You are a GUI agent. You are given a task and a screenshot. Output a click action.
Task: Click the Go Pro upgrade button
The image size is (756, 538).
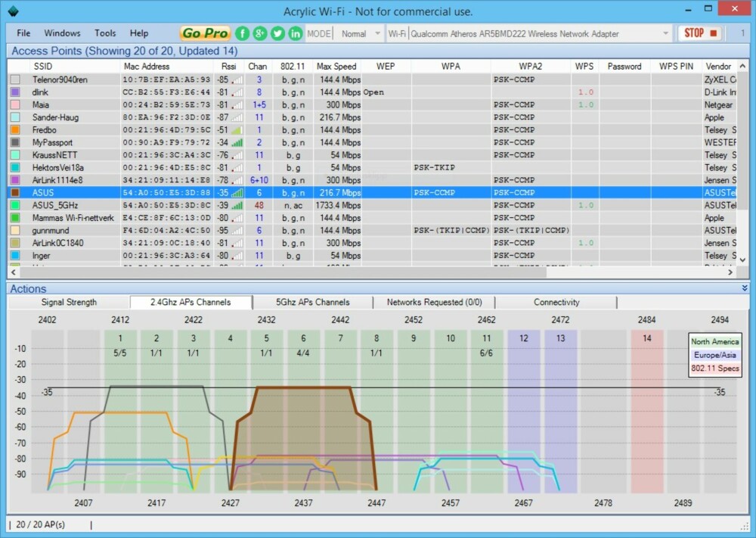(206, 33)
